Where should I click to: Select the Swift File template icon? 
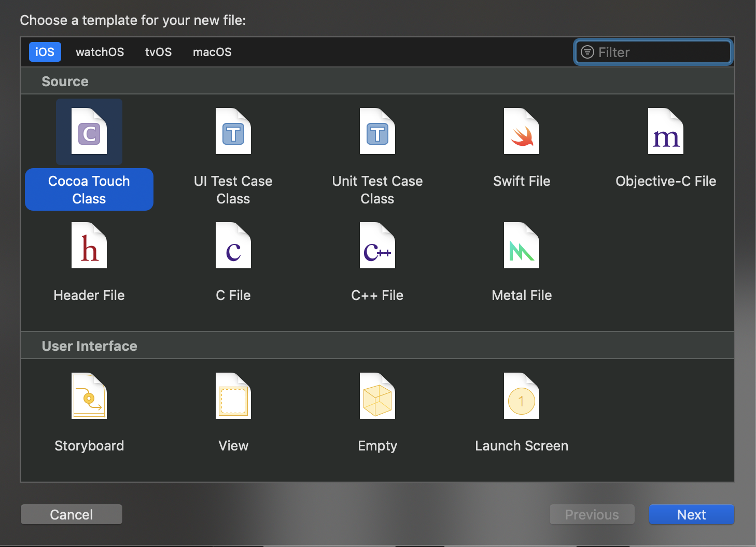pyautogui.click(x=522, y=131)
